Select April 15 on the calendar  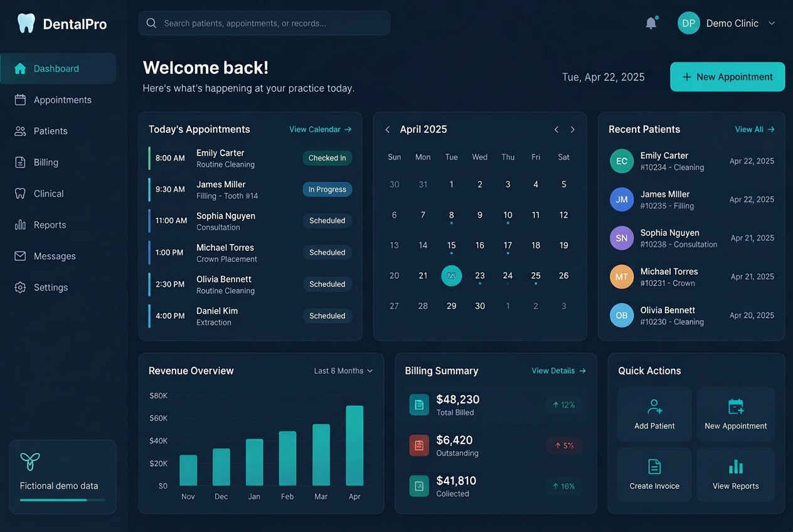click(452, 245)
